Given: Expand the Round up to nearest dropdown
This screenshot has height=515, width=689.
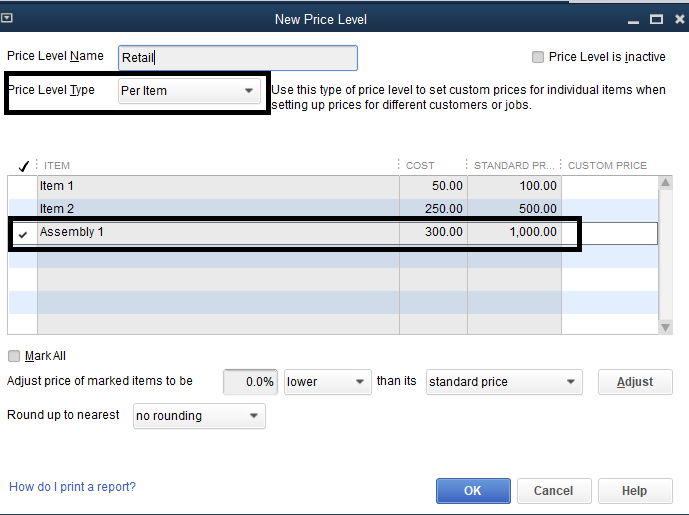Looking at the screenshot, I should coord(199,416).
